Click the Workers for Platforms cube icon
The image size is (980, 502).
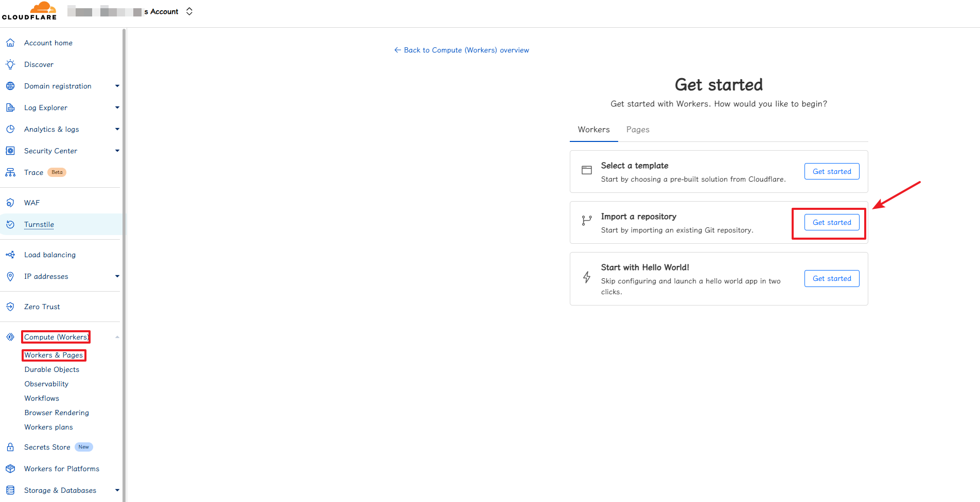click(10, 469)
